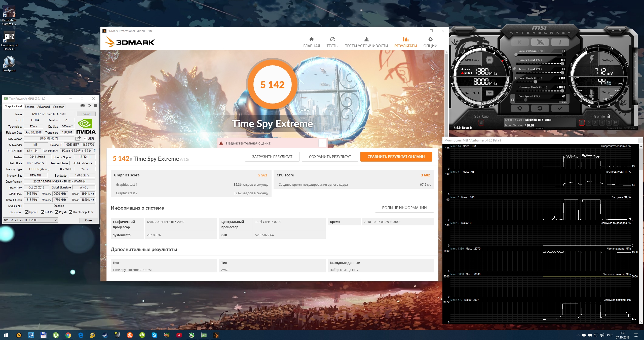Click Afterburner information 'i' button
Screen dimensions: 644x340
[560, 42]
